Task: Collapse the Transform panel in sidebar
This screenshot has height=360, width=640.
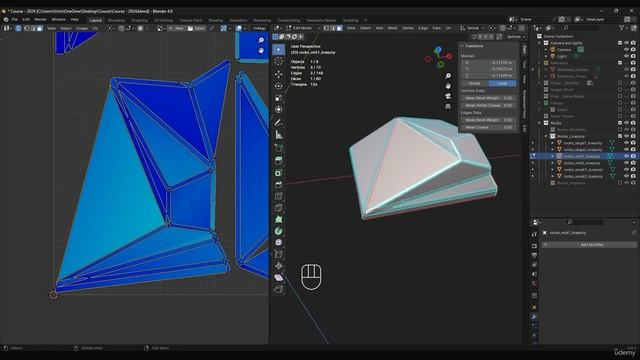Action: (462, 46)
